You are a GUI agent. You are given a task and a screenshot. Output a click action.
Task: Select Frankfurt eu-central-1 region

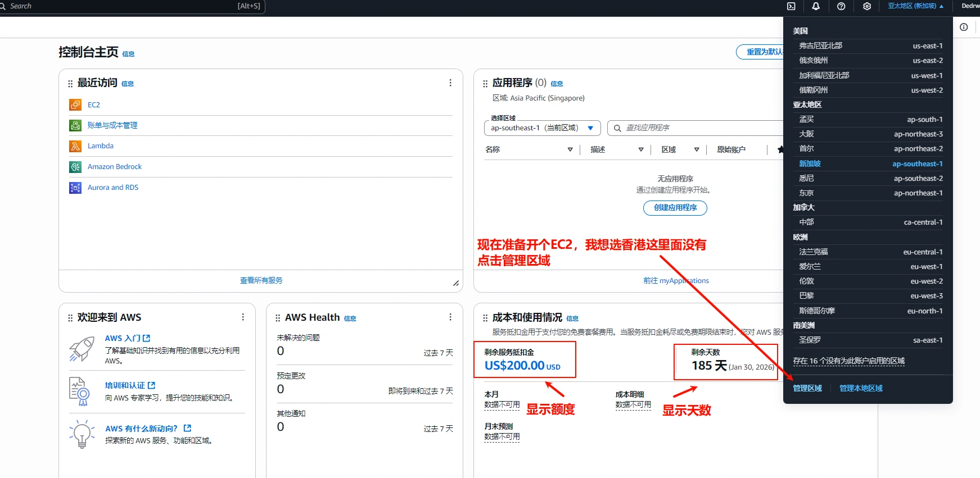pyautogui.click(x=870, y=252)
